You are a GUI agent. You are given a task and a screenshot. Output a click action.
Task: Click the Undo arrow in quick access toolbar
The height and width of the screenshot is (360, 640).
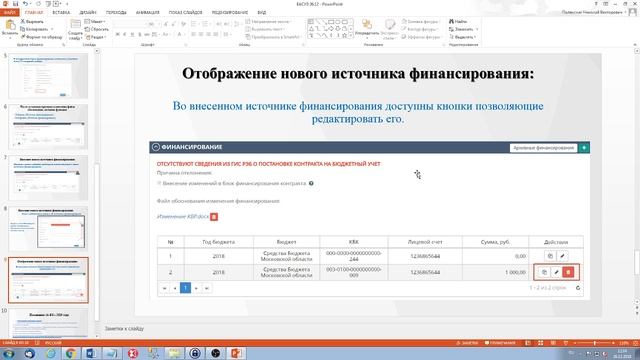(25, 4)
